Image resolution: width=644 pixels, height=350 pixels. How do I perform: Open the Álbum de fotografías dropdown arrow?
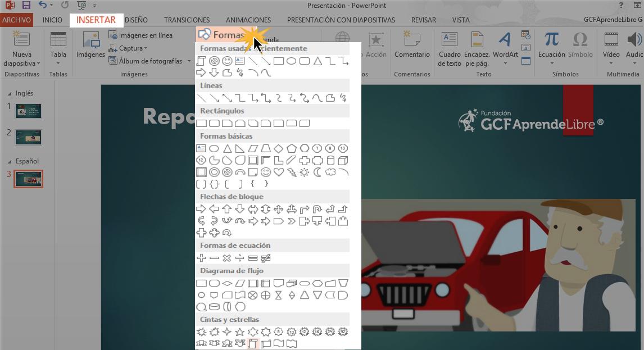[189, 61]
